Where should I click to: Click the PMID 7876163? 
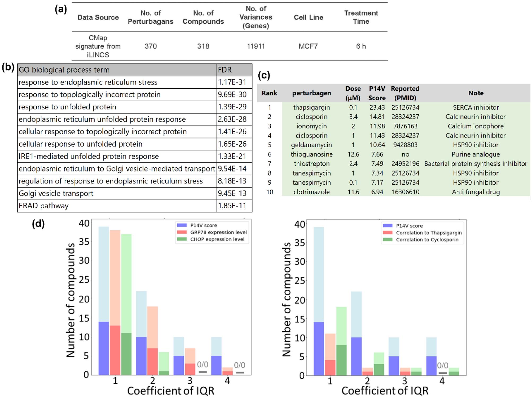coord(405,126)
